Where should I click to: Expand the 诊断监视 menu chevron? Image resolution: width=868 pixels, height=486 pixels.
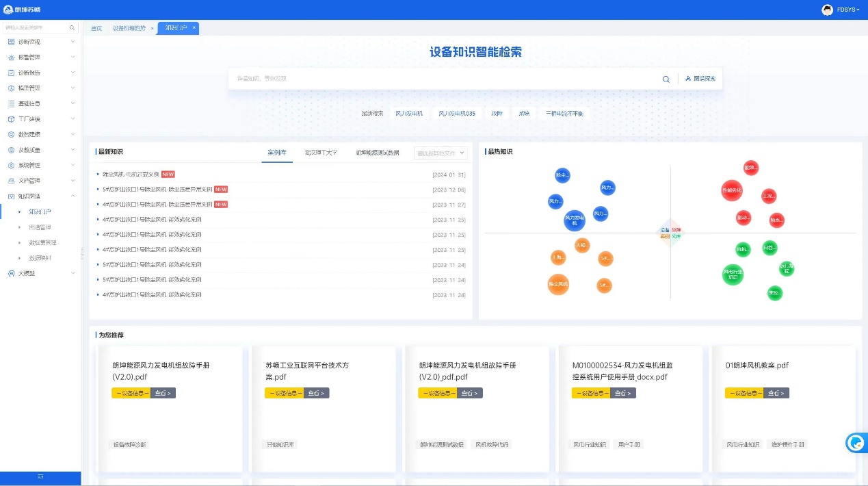coord(73,42)
